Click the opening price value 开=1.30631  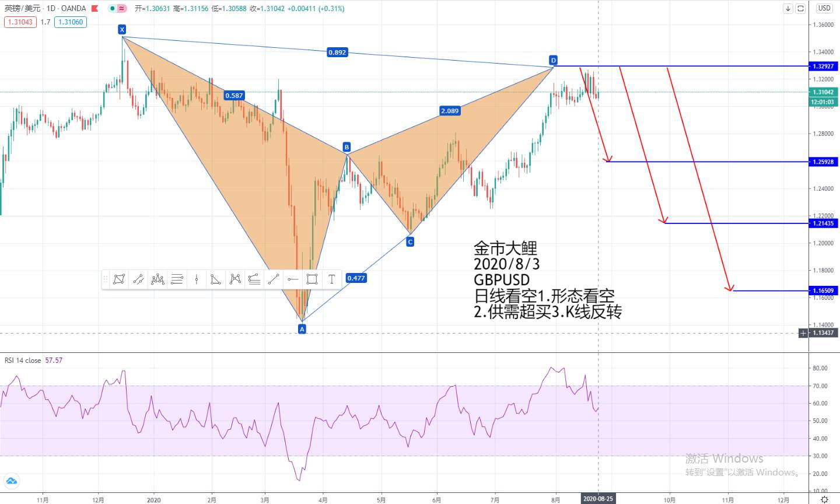pos(152,9)
